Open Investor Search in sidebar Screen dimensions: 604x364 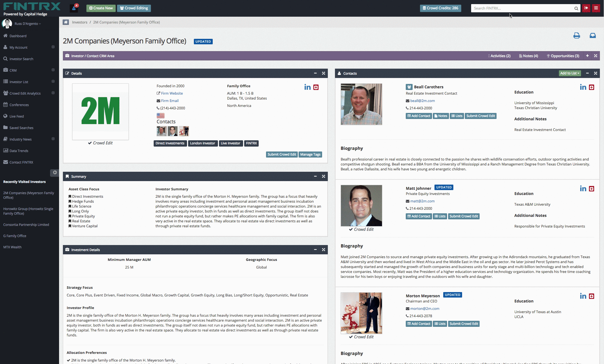(x=21, y=59)
